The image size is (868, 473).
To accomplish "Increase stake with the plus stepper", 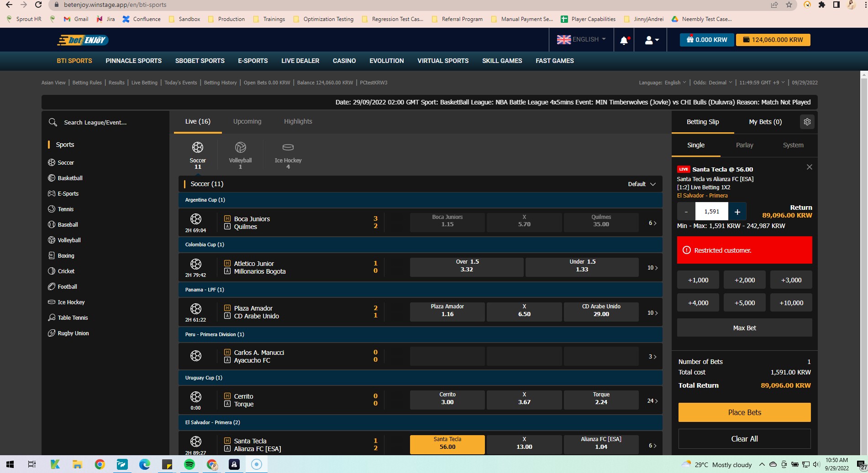I will coord(737,211).
